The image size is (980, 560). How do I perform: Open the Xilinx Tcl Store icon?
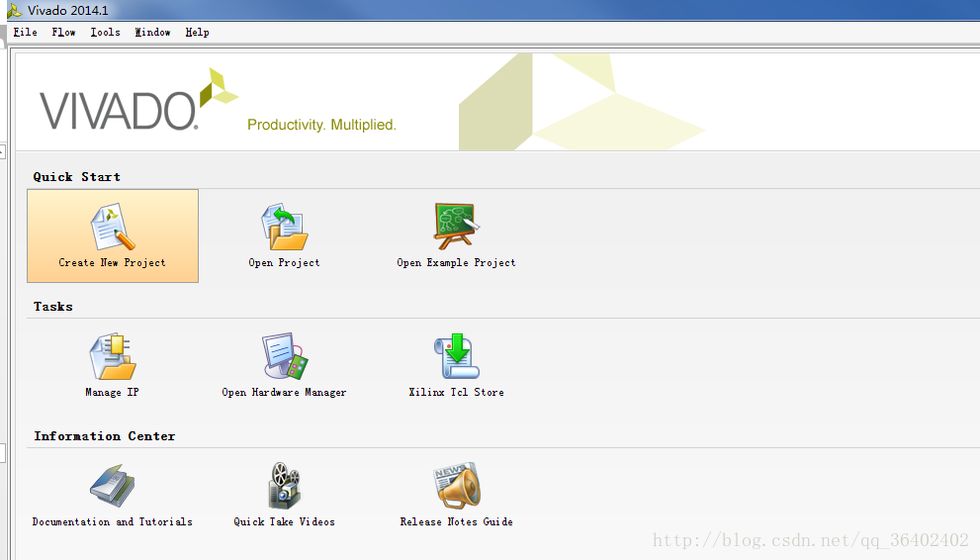457,356
